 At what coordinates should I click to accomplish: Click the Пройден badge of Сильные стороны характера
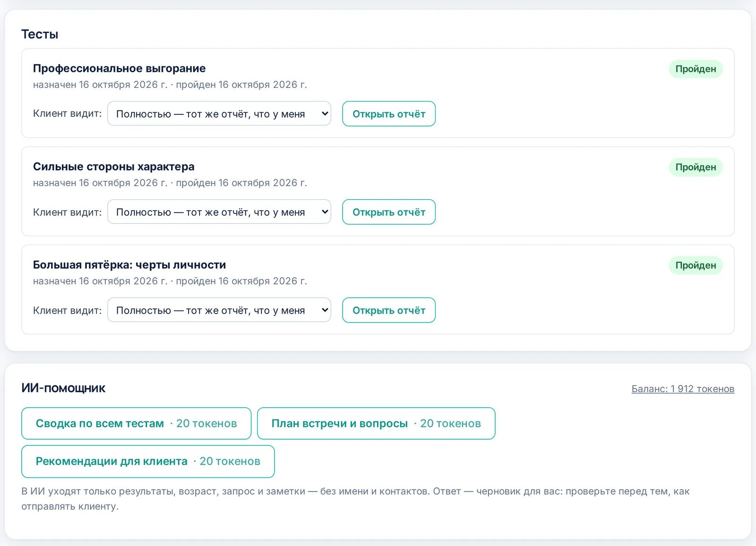coord(696,167)
